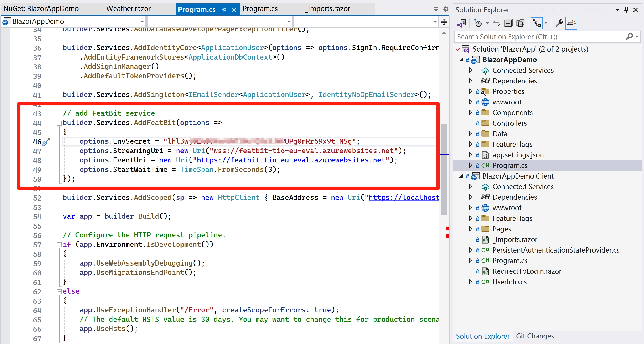The height and width of the screenshot is (344, 644).
Task: Click the editor vertical scrollbar thumb
Action: coord(444,169)
